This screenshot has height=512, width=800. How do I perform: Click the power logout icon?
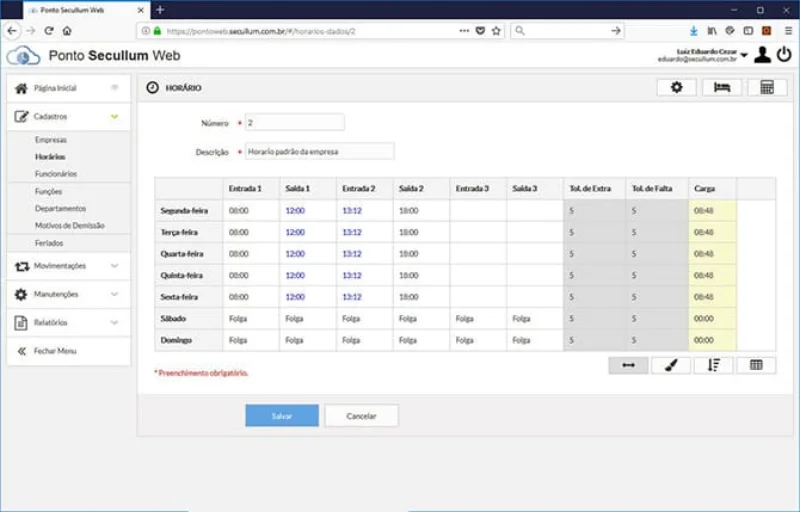pyautogui.click(x=783, y=54)
